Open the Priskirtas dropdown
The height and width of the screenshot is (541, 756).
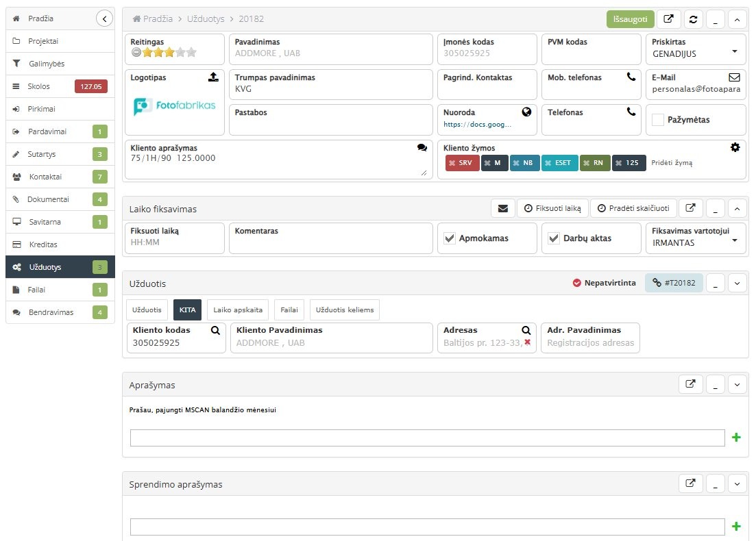click(734, 52)
